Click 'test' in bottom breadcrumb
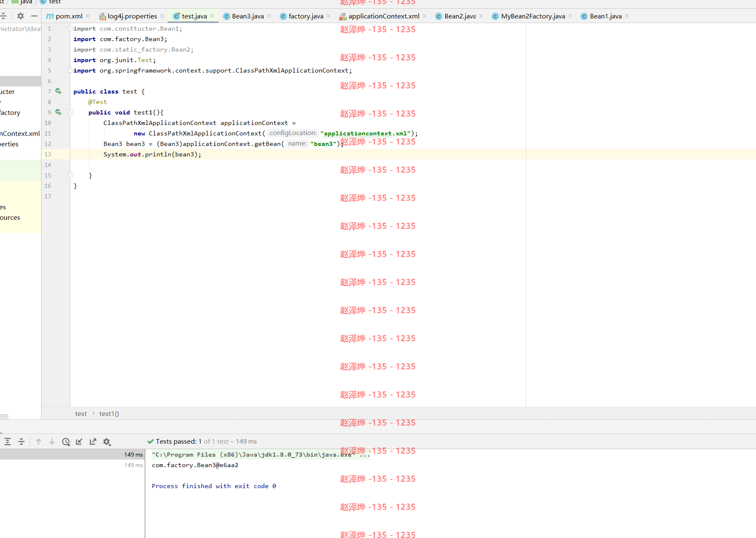 (81, 414)
